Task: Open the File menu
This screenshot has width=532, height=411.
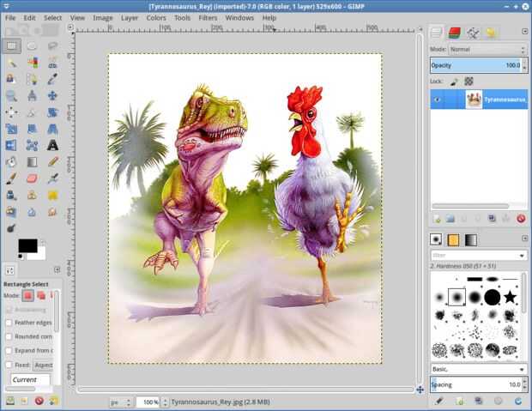Action: click(x=10, y=18)
